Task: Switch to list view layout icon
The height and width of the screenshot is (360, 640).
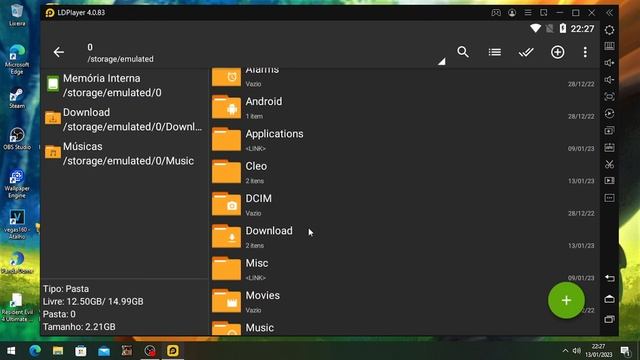Action: (495, 52)
